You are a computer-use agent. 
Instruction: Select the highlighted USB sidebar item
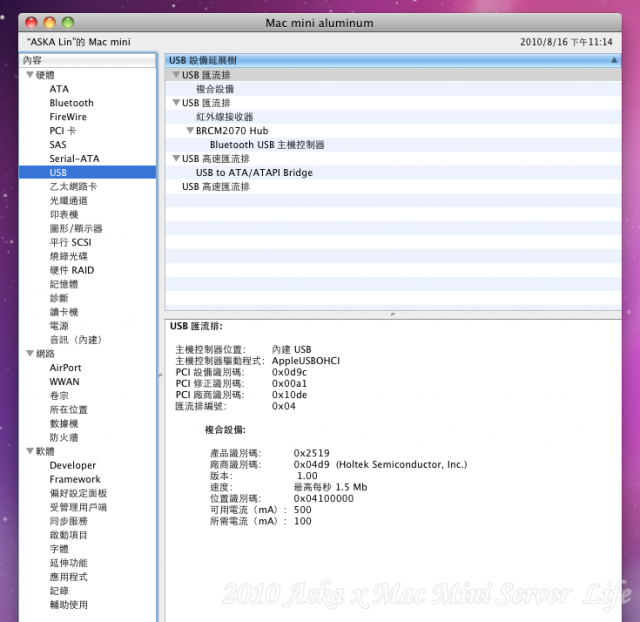(x=87, y=172)
